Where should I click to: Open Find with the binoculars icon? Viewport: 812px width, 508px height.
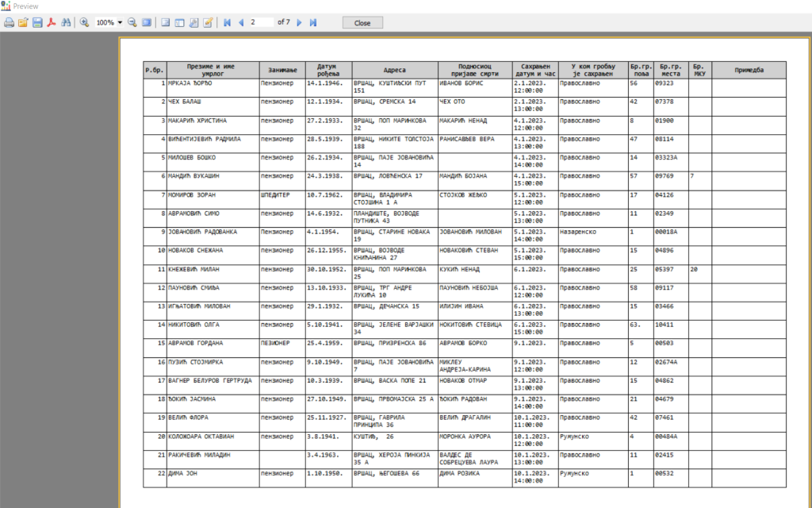pyautogui.click(x=67, y=23)
